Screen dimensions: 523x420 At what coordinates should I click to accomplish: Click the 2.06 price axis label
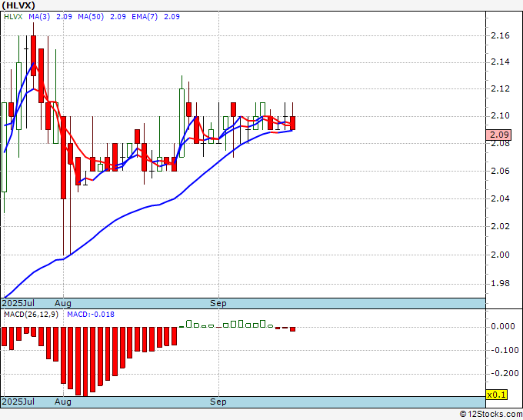tap(501, 171)
